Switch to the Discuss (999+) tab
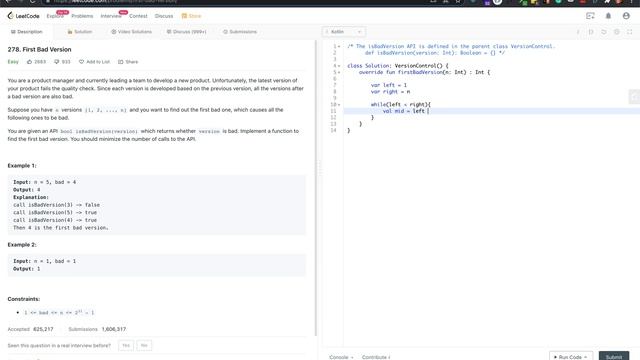The width and height of the screenshot is (640, 360). 187,32
